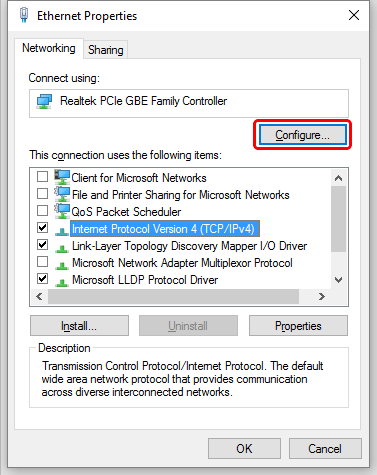
Task: Select the Client for Microsoft Networks icon
Action: coord(62,177)
